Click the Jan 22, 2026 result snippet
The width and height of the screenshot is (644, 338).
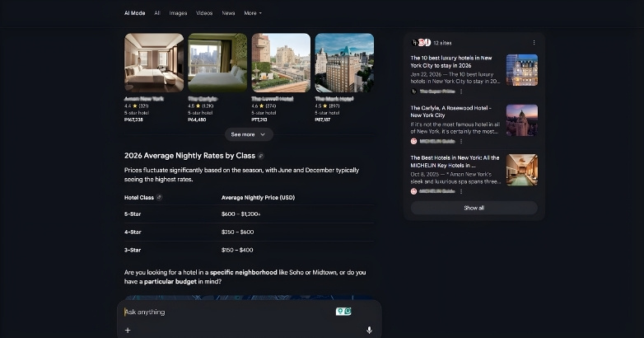[x=455, y=77]
